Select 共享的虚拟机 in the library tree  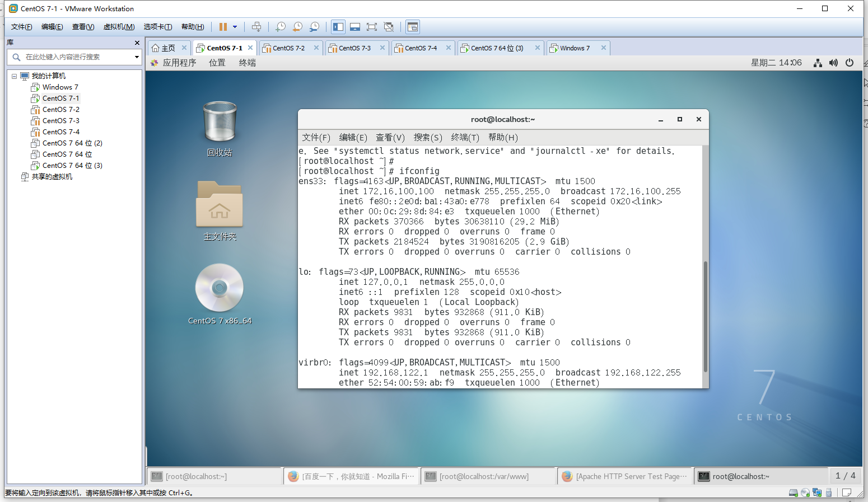(x=46, y=177)
